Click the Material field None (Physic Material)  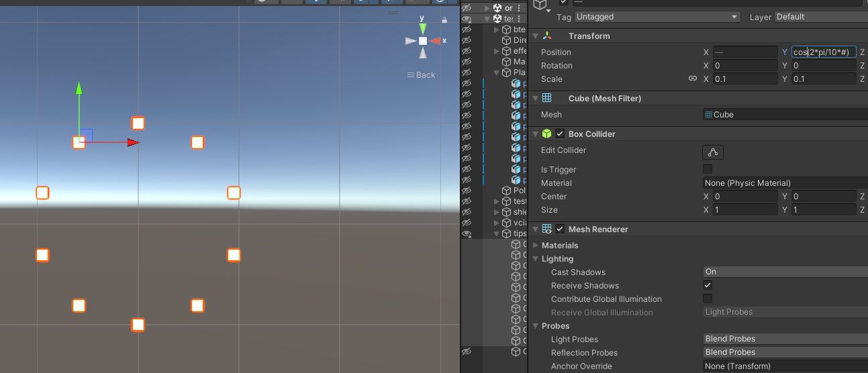(x=785, y=183)
